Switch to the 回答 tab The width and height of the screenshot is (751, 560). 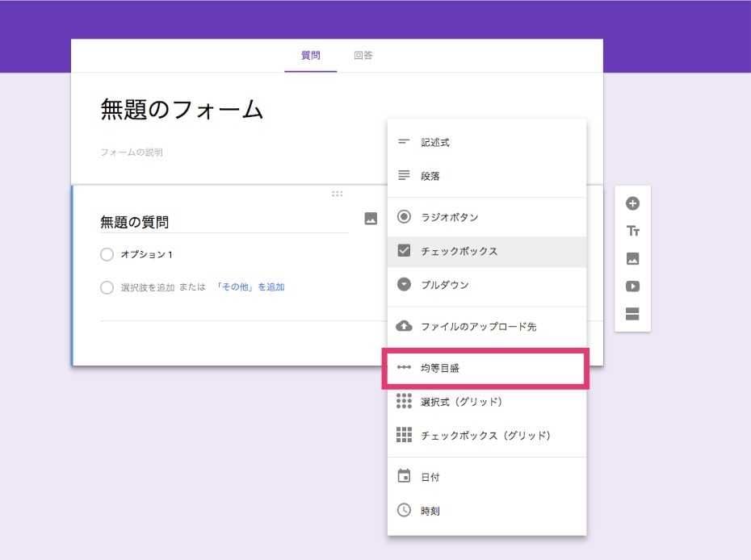point(362,55)
